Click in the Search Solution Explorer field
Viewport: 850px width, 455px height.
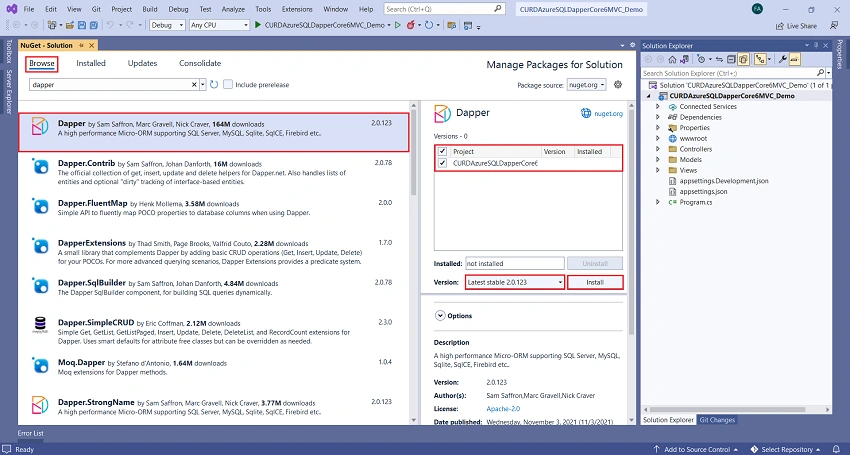coord(731,73)
